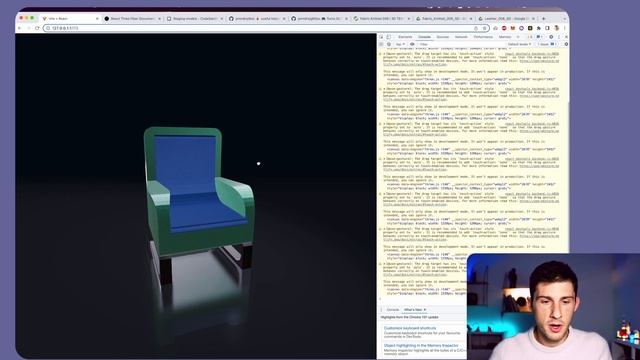Open the Memory panel in DevTools
Screen dimensions: 640x360
click(505, 37)
